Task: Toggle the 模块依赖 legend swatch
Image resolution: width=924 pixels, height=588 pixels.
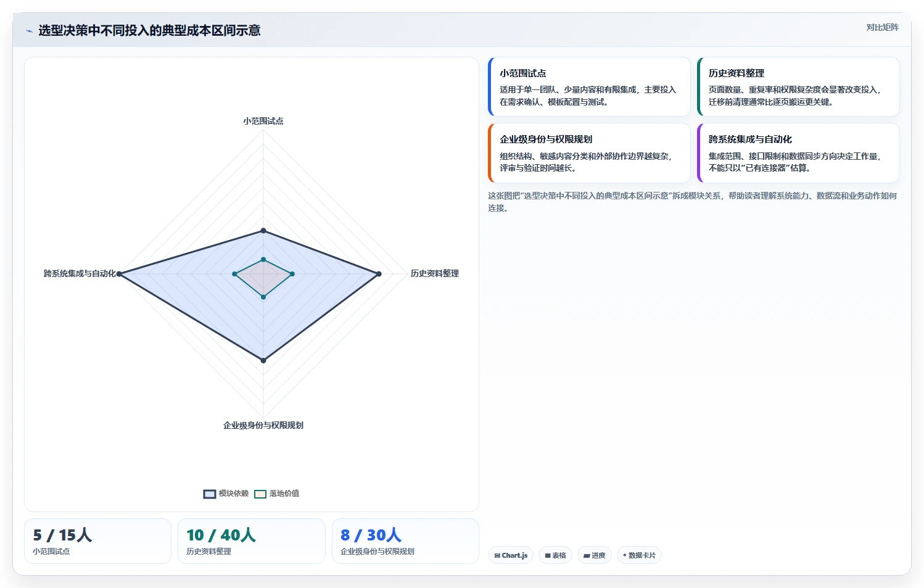Action: 210,494
